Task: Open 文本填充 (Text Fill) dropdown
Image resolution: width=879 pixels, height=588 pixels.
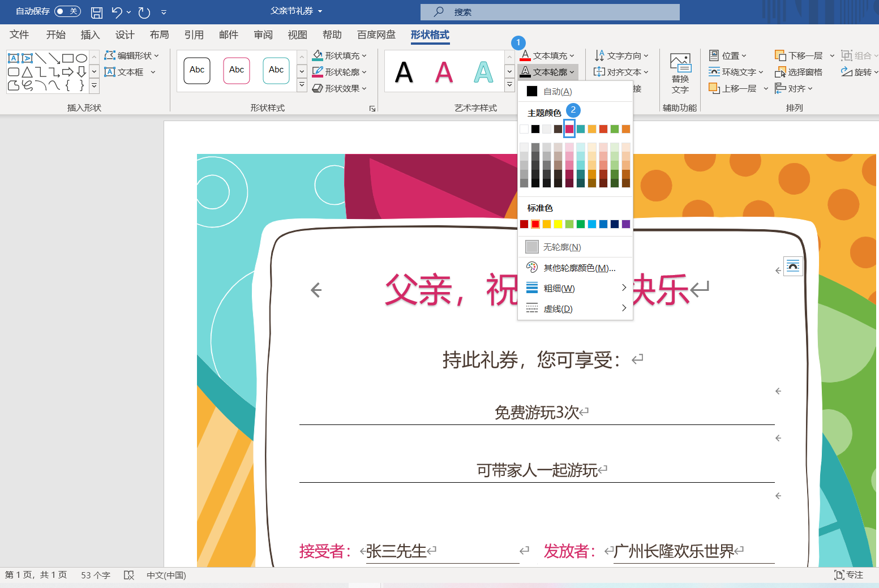Action: tap(547, 55)
